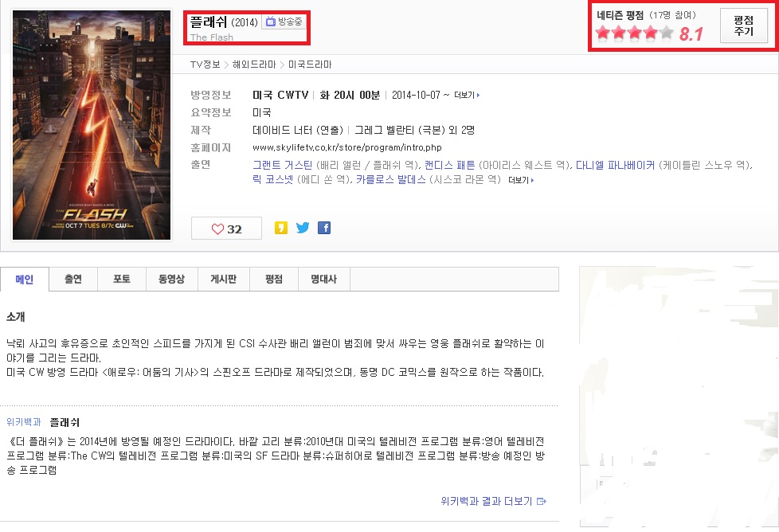Like the show with the heart button

226,229
